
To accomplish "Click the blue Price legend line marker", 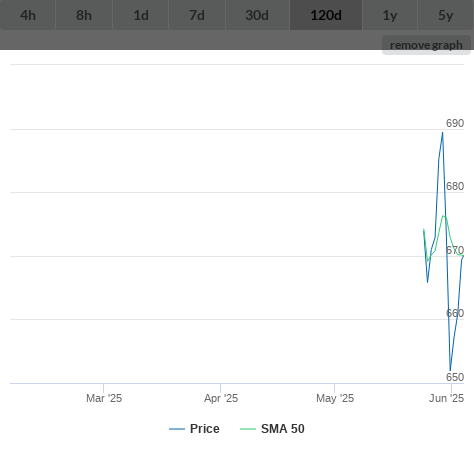I will [177, 429].
